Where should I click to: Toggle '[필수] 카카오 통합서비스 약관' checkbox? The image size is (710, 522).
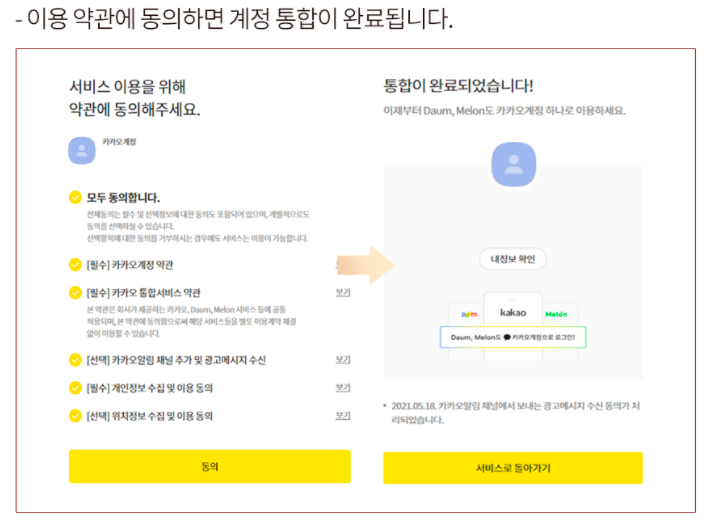pyautogui.click(x=75, y=292)
